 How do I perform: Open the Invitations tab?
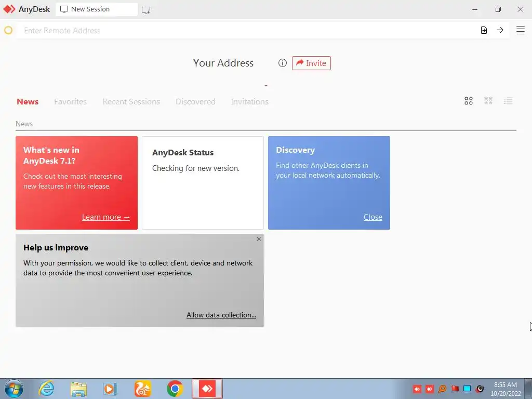(x=249, y=101)
